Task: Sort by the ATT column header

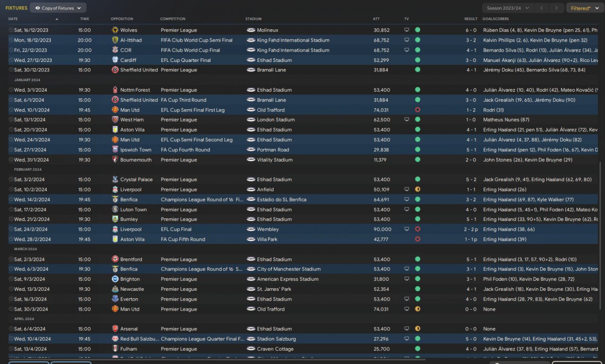Action: pos(376,19)
